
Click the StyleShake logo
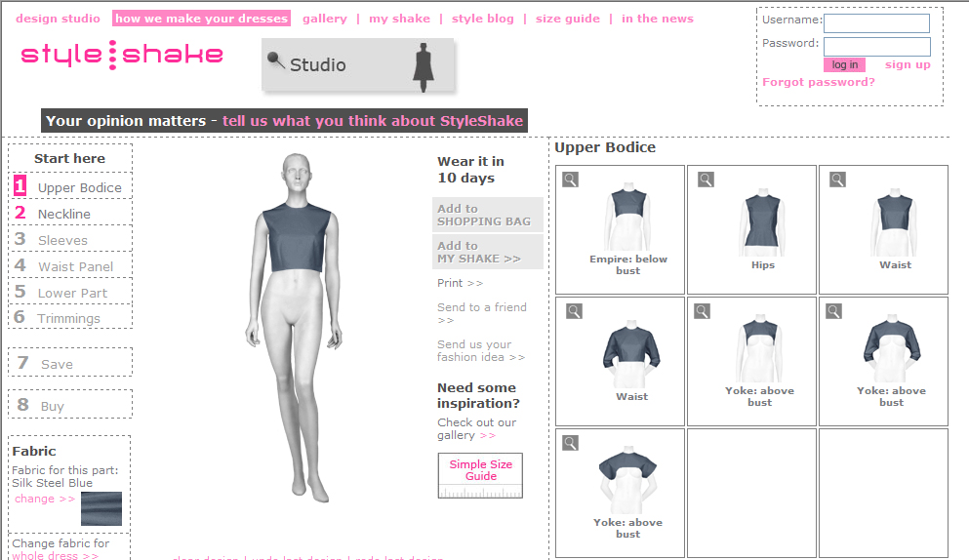point(122,55)
